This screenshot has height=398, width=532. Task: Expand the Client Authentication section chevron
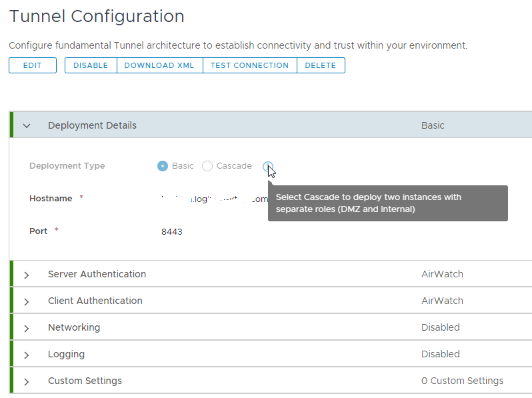point(27,301)
